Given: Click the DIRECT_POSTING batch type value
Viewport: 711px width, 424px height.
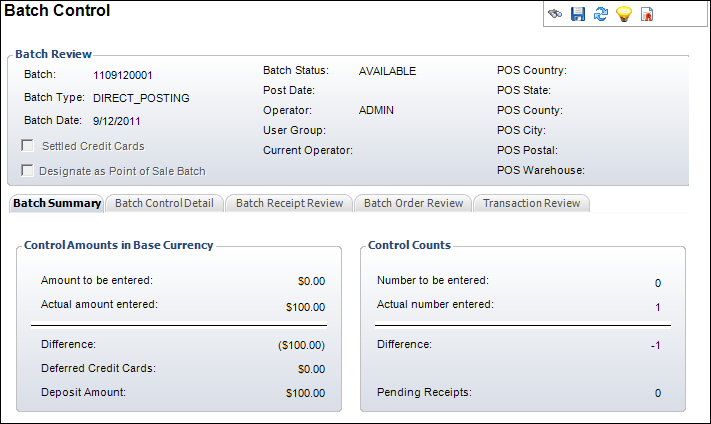Looking at the screenshot, I should (x=141, y=99).
